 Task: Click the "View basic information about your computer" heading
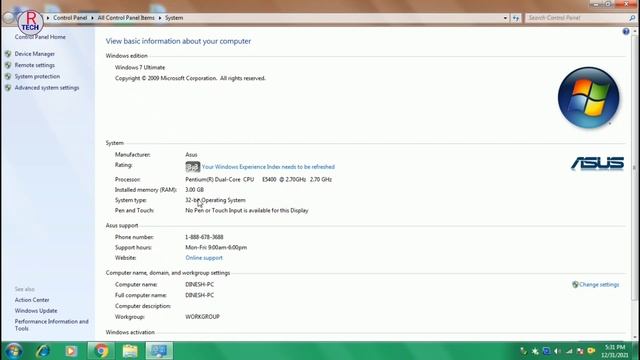pos(178,41)
